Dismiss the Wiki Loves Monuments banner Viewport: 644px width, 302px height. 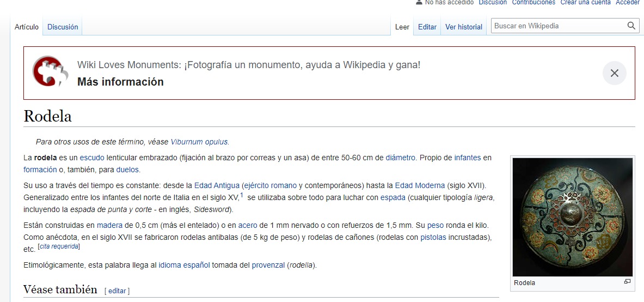(614, 73)
